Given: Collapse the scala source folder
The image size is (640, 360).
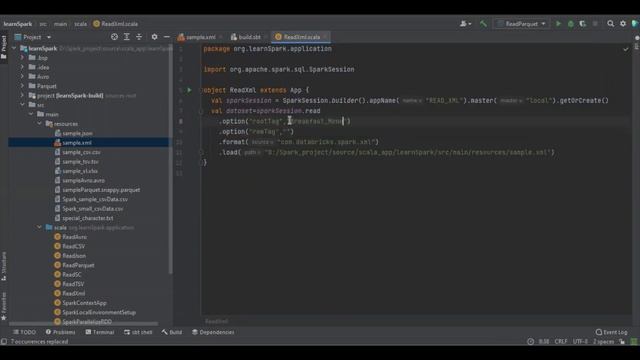Looking at the screenshot, I should [40, 227].
